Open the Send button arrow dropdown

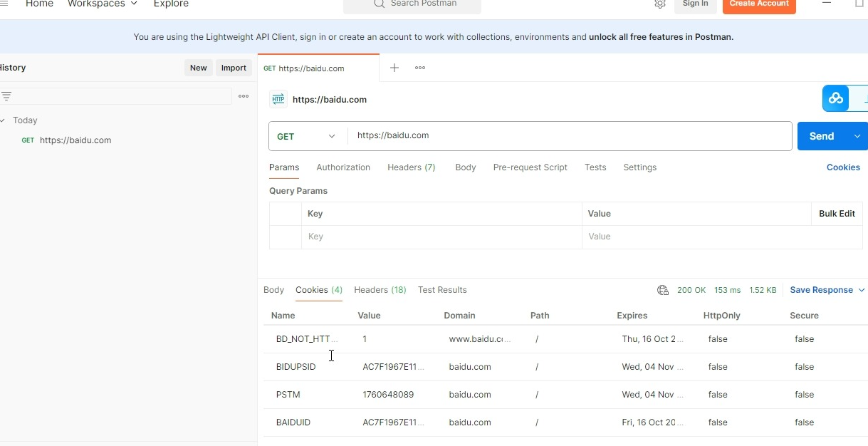[x=857, y=136]
